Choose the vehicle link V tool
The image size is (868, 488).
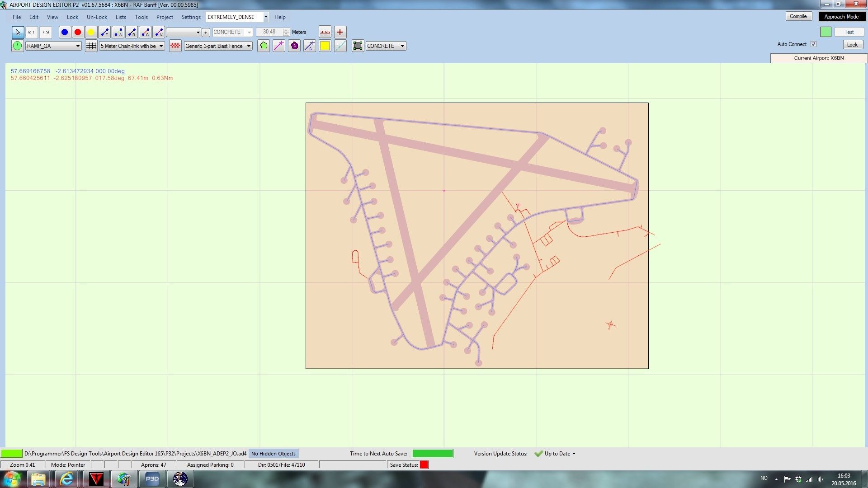point(159,32)
